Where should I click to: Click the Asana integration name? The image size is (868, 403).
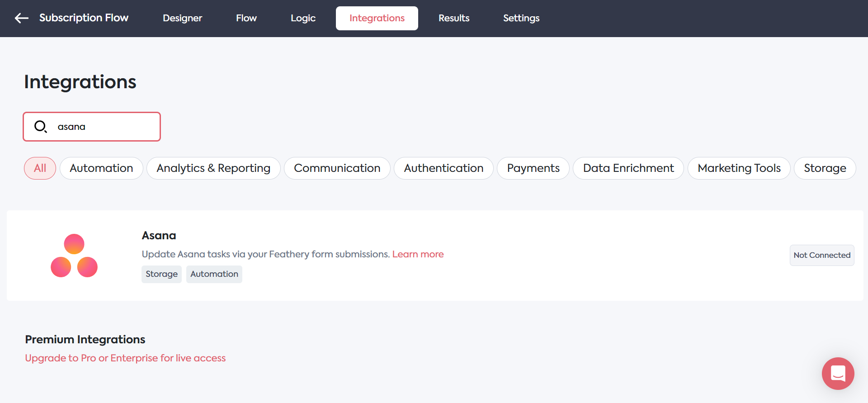159,236
